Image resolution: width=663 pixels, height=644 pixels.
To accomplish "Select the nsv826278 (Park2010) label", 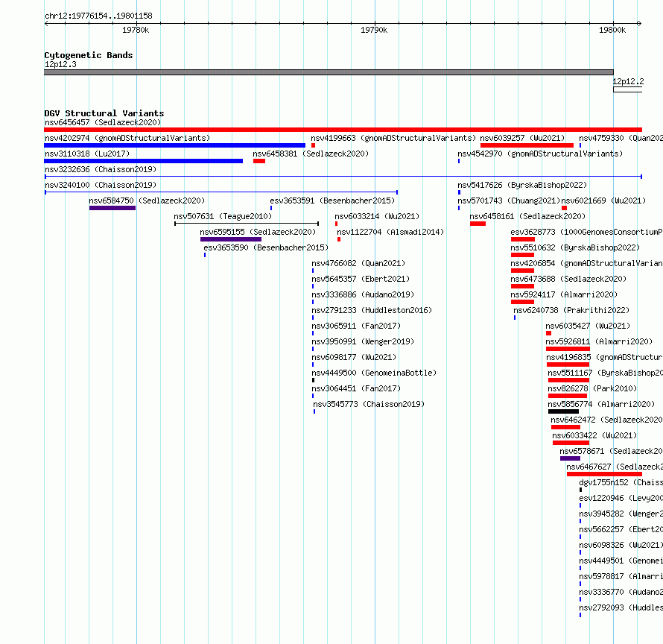I will pos(592,388).
